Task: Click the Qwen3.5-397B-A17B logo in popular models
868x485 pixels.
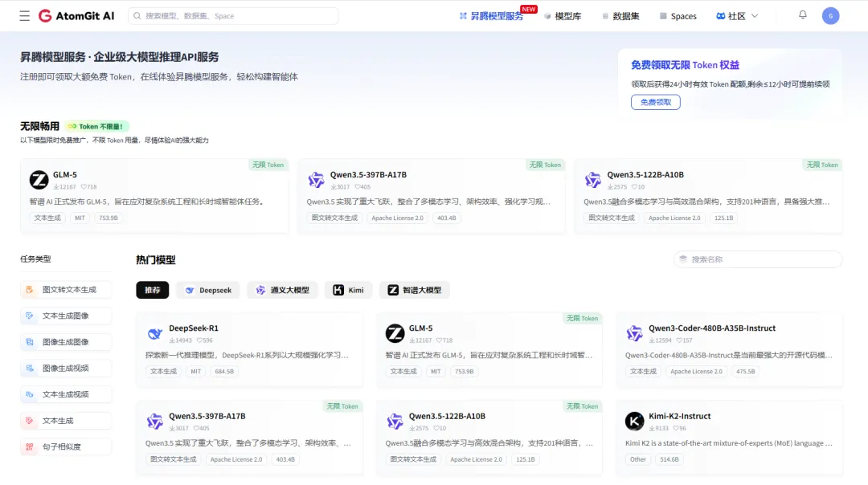Action: coord(154,422)
